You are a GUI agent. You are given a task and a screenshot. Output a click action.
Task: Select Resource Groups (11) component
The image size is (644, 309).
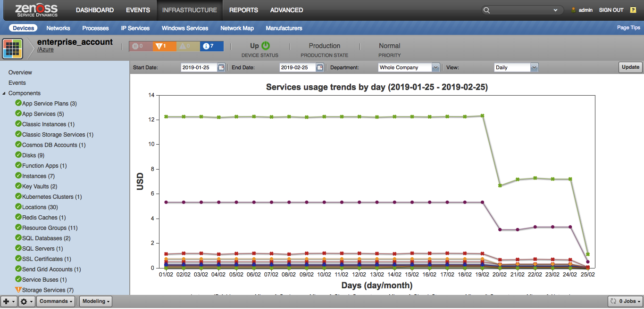click(x=50, y=228)
